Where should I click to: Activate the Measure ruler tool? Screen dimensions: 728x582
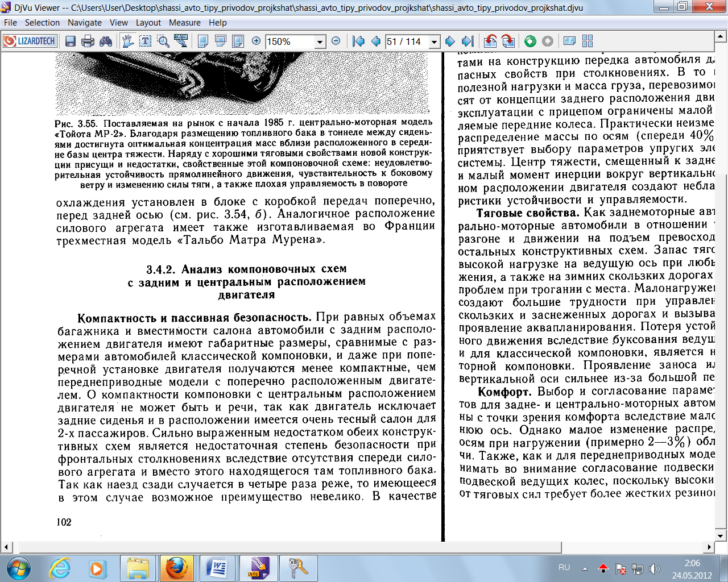coord(181,41)
